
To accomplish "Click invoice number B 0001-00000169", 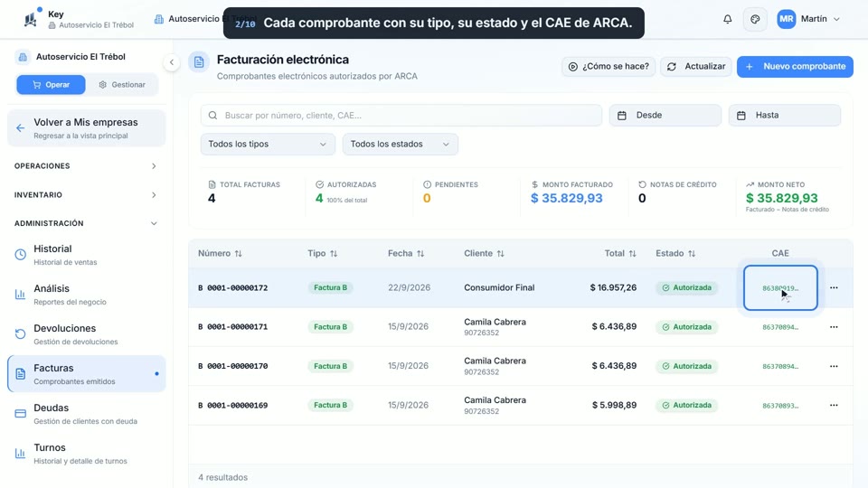I will pos(233,406).
